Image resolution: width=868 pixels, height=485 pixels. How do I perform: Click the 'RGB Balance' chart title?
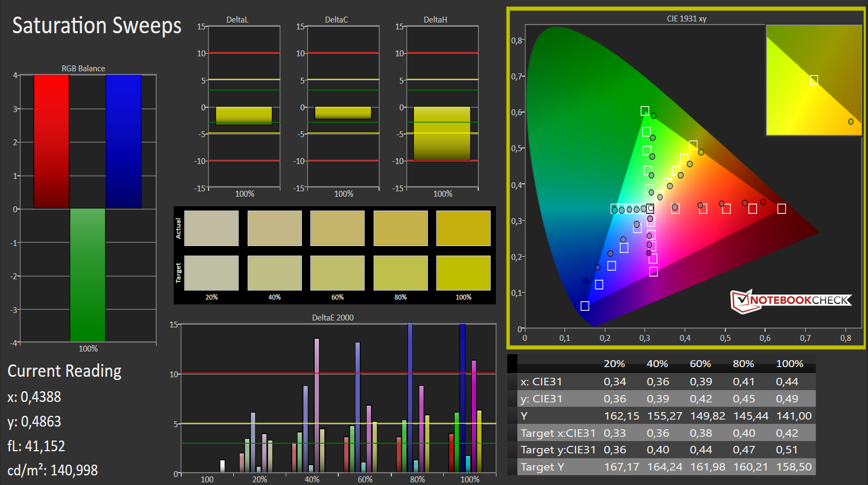coord(83,69)
